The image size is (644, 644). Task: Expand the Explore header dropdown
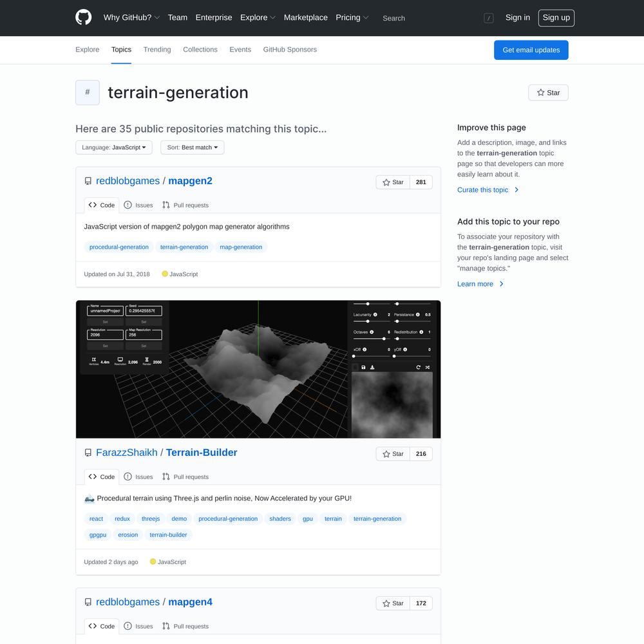[x=258, y=17]
